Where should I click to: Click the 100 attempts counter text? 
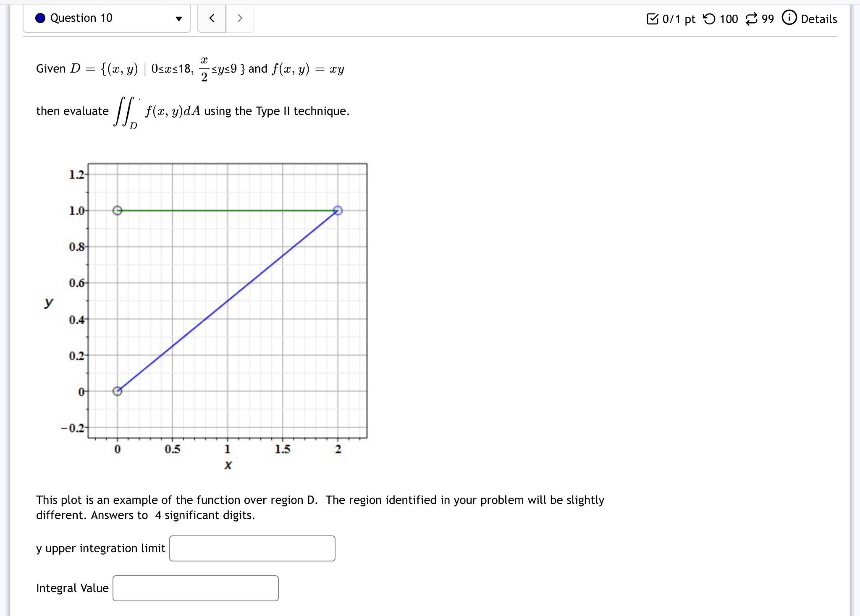[x=729, y=19]
